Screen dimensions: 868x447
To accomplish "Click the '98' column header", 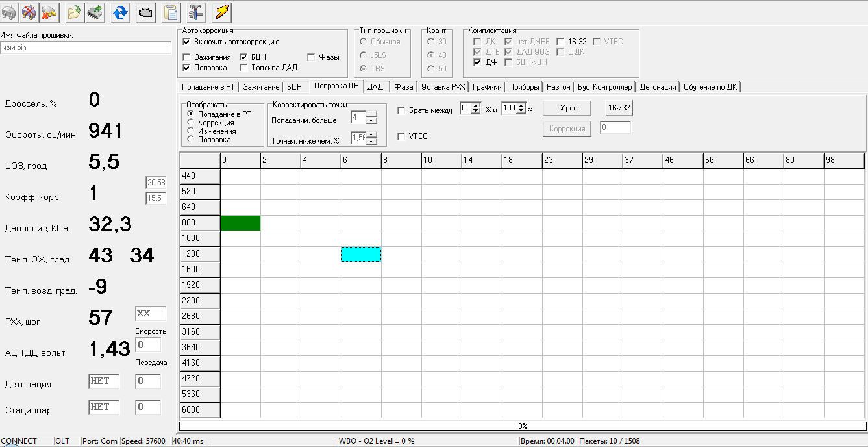I will coord(844,160).
